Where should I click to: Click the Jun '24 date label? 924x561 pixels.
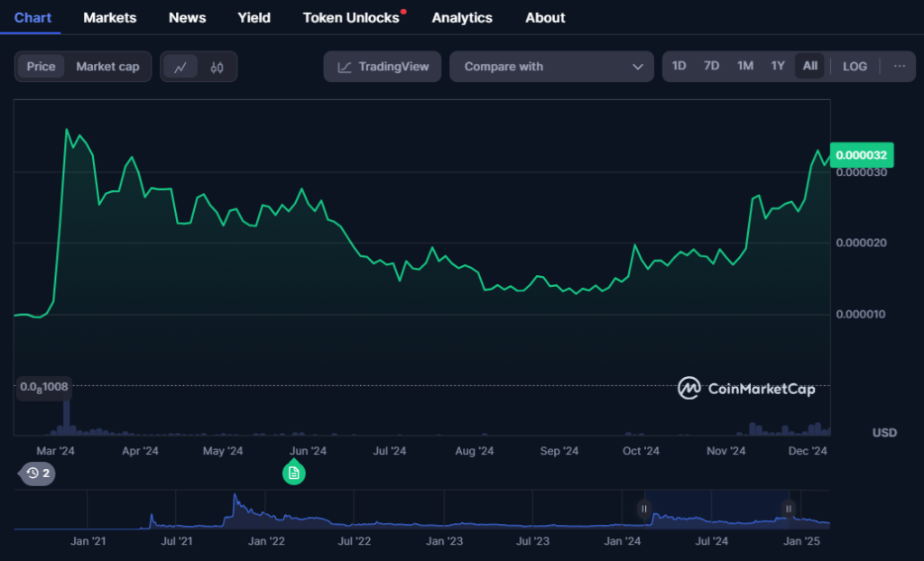pyautogui.click(x=309, y=451)
